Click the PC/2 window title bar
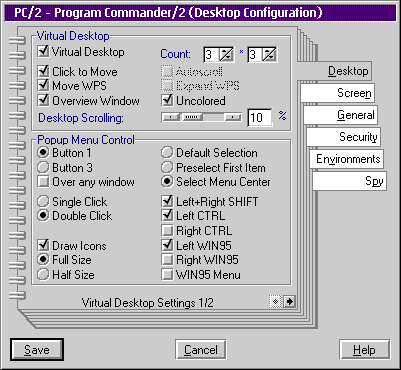 coord(200,13)
